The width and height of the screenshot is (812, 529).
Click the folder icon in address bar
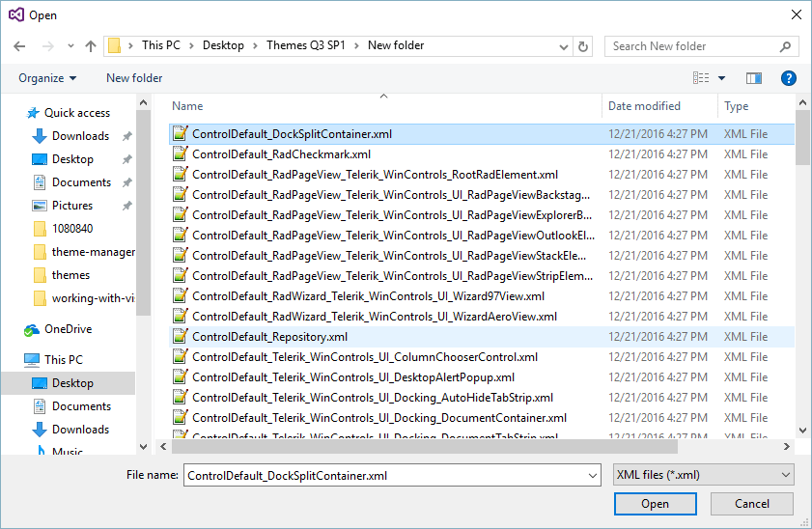click(115, 46)
